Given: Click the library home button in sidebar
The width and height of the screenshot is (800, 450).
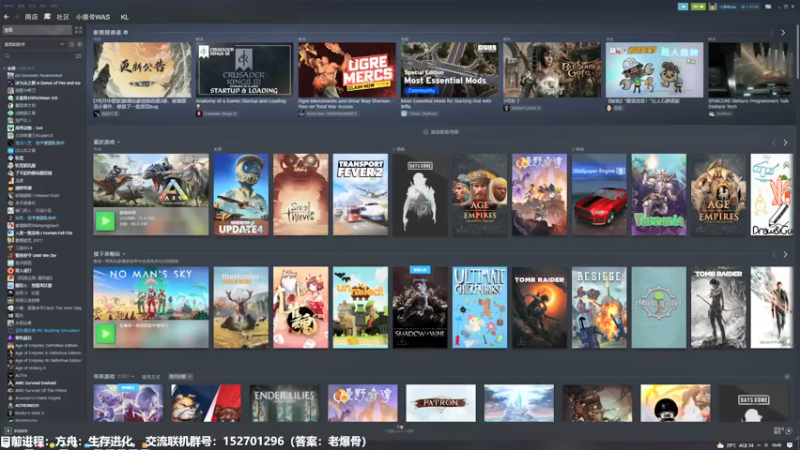Looking at the screenshot, I should point(37,30).
